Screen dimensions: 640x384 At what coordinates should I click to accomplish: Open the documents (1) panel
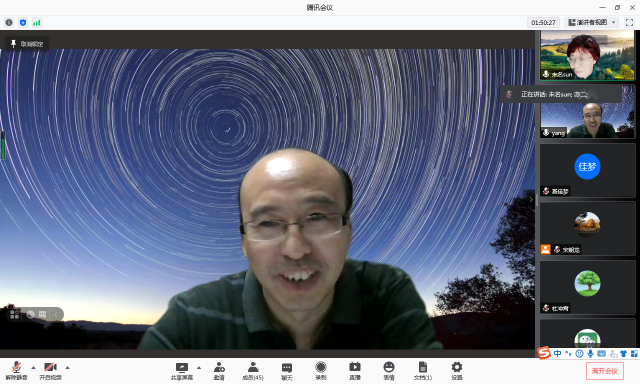coord(422,371)
